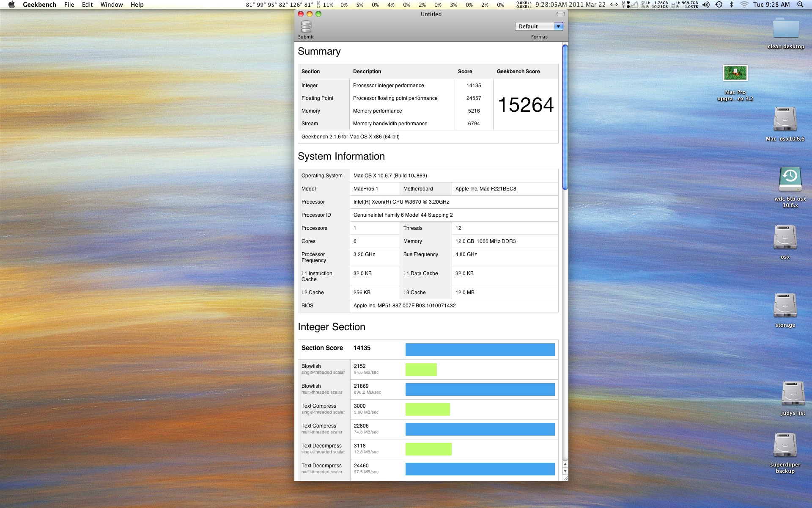Toggle the toolbar pill button in title bar
812x508 pixels.
pyautogui.click(x=560, y=14)
